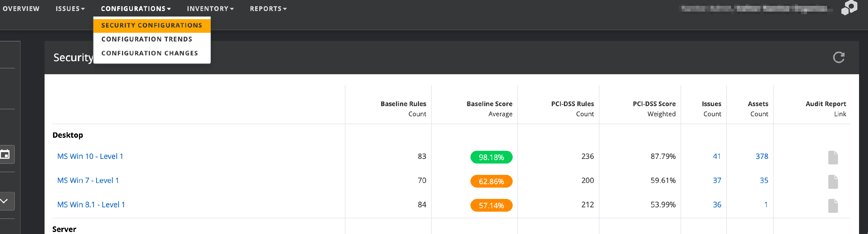
Task: Click the orange 62.86% baseline score badge
Action: [491, 181]
